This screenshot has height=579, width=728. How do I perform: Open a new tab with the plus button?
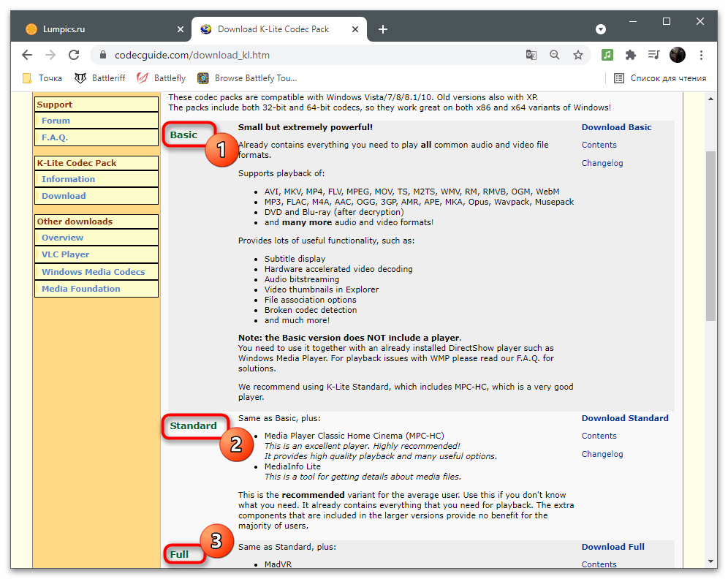click(382, 29)
